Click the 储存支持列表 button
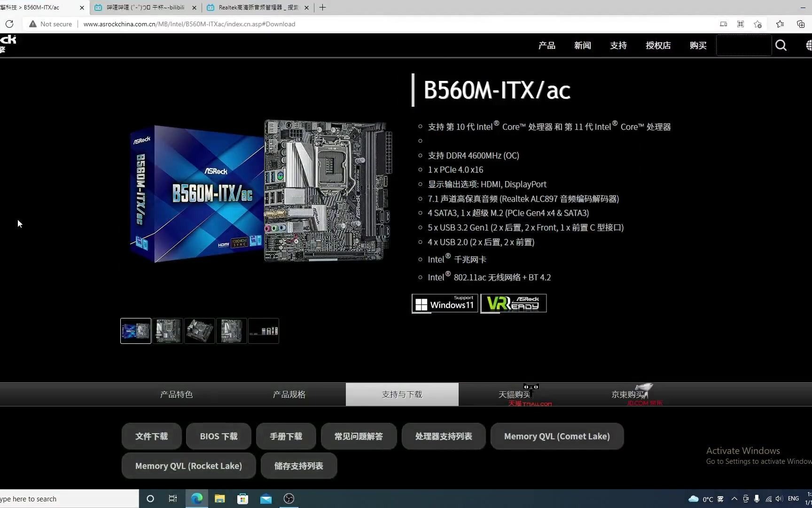 [x=299, y=466]
